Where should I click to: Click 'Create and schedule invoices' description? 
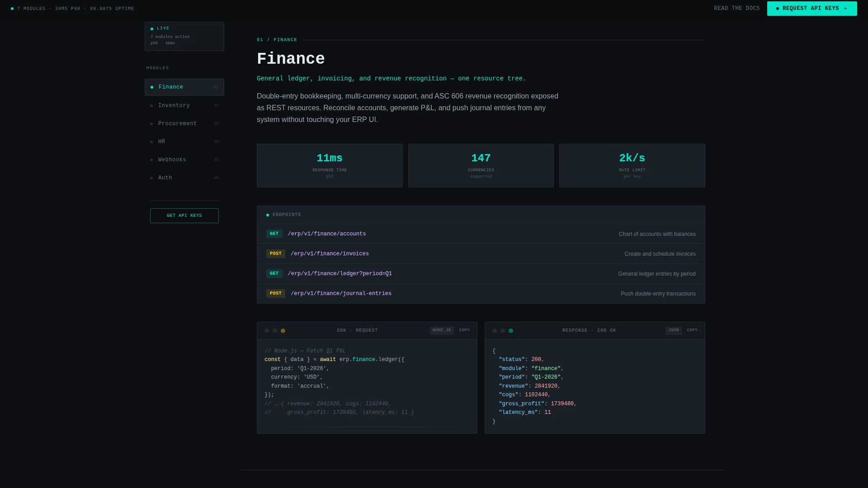660,254
